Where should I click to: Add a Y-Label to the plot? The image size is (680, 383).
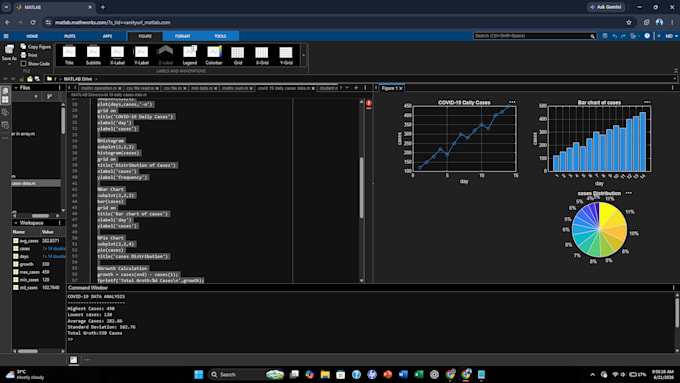pyautogui.click(x=141, y=55)
